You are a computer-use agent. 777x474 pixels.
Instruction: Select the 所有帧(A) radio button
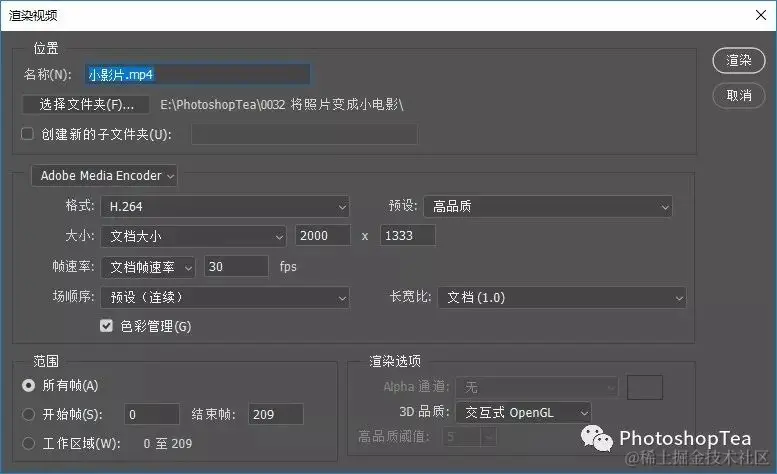click(x=29, y=385)
